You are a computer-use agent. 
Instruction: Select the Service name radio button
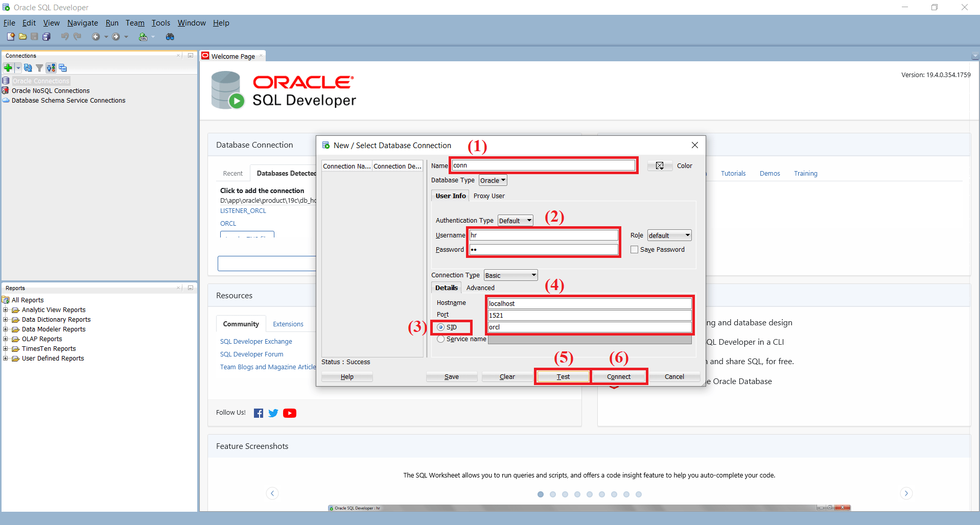click(441, 339)
